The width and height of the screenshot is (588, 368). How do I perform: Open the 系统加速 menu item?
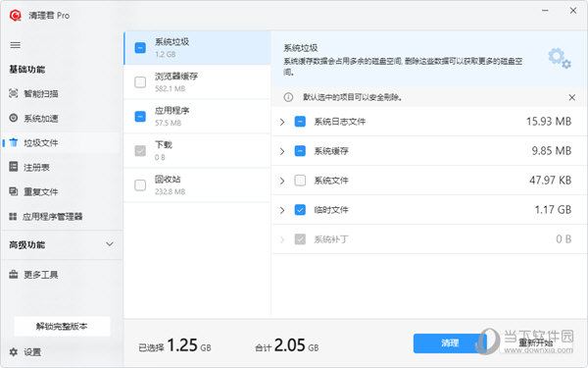tap(61, 118)
